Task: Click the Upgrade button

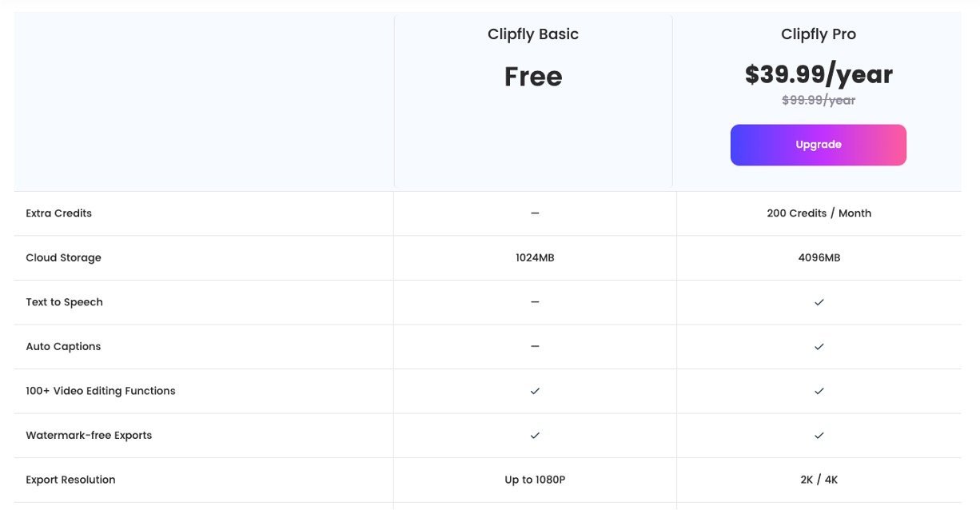Action: point(818,145)
